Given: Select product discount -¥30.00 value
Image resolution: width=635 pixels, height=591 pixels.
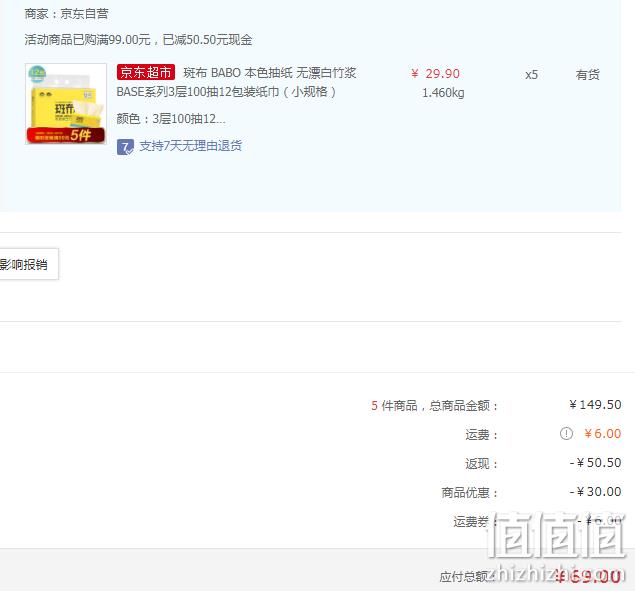Looking at the screenshot, I should pyautogui.click(x=595, y=492).
